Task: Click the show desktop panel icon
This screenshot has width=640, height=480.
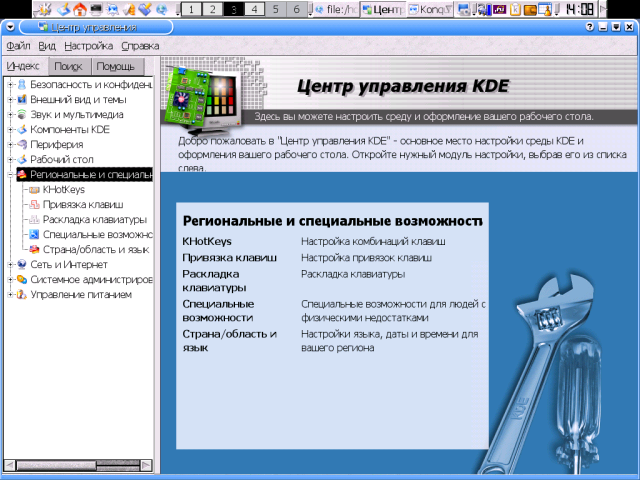Action: pyautogui.click(x=64, y=9)
